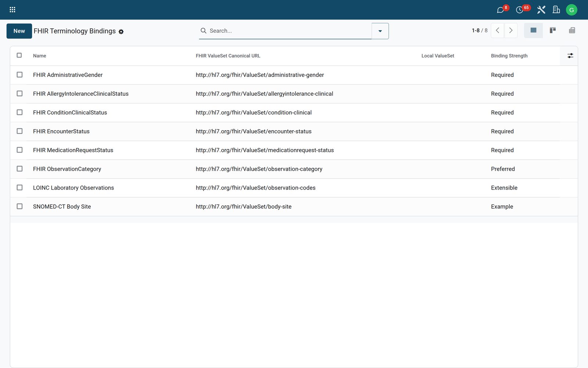Switch to pivot table view
Image resolution: width=588 pixels, height=368 pixels.
(572, 31)
